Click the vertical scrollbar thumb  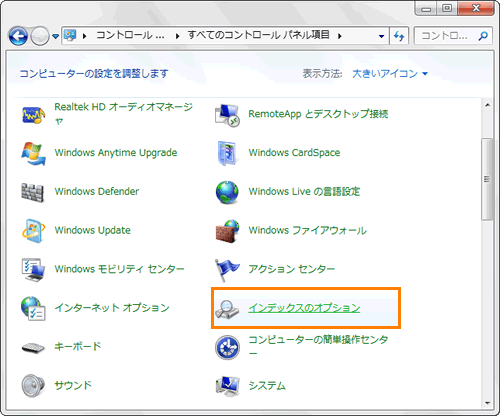(x=487, y=179)
